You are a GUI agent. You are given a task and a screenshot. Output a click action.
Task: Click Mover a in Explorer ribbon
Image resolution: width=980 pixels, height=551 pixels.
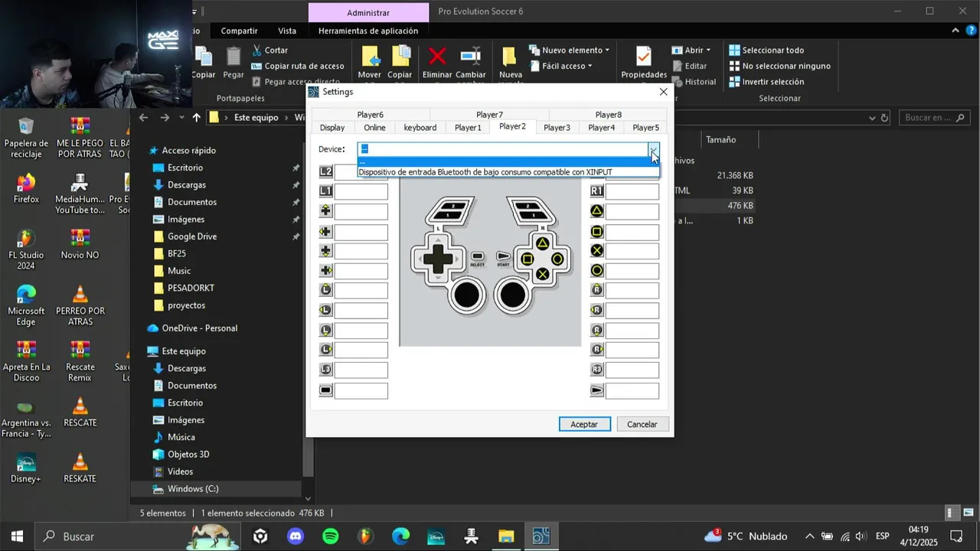(x=370, y=63)
